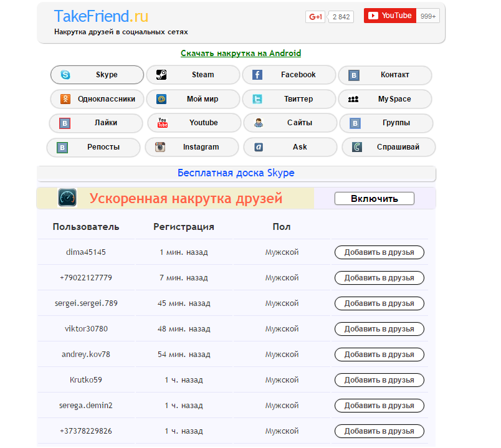Click the Одноклассники orange icon

click(x=65, y=99)
